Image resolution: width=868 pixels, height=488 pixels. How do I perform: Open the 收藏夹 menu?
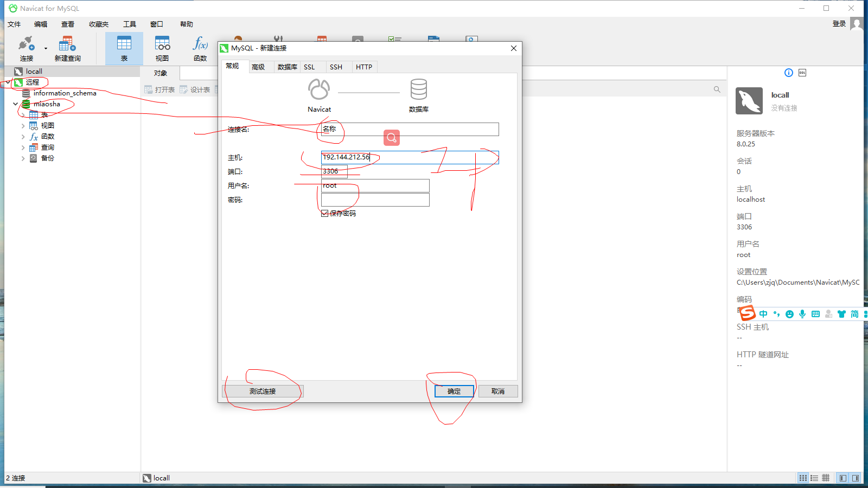click(x=99, y=24)
